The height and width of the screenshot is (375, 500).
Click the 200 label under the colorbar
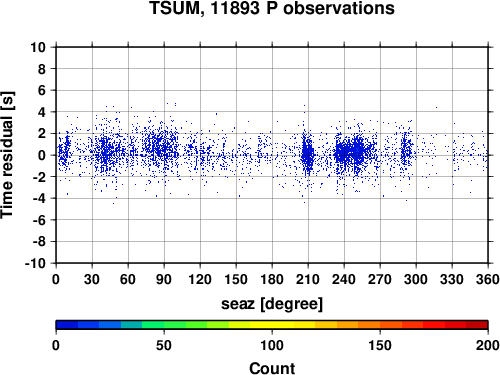click(x=488, y=345)
